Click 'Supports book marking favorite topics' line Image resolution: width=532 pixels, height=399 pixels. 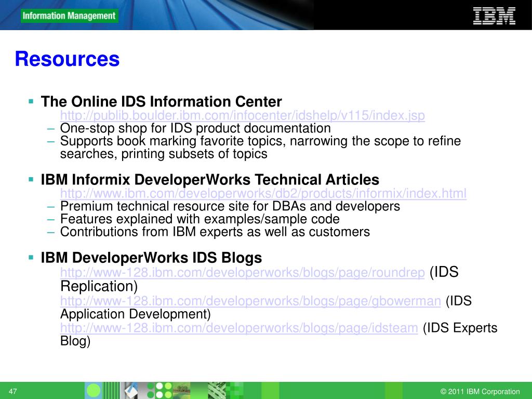260,141
